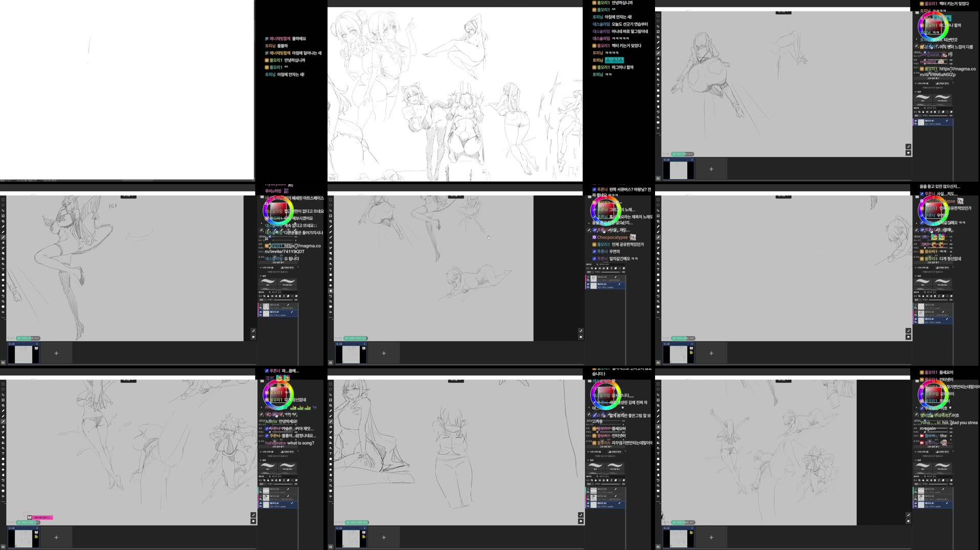Click the + button to add a new page

(383, 537)
